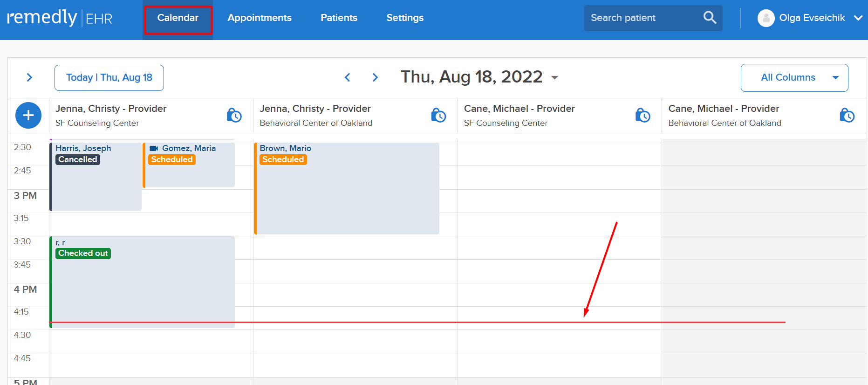The width and height of the screenshot is (868, 385).
Task: Open the All Columns dropdown
Action: click(794, 78)
